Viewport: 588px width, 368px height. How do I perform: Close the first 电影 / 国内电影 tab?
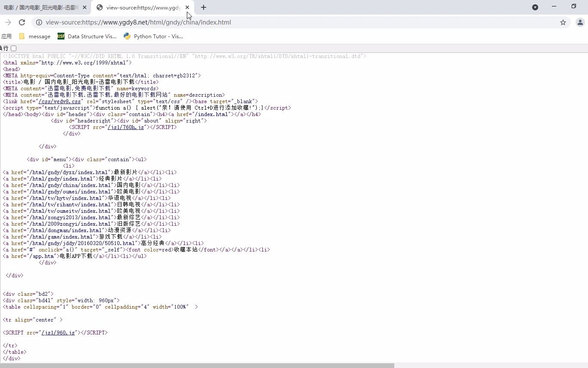[85, 7]
